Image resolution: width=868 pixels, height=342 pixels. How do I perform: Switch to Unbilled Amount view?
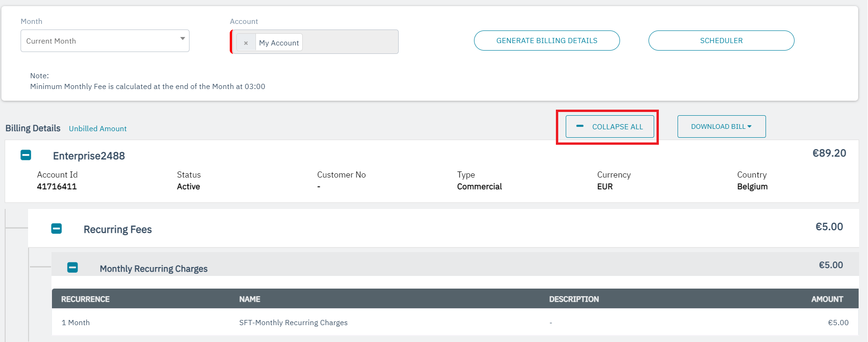(x=98, y=129)
